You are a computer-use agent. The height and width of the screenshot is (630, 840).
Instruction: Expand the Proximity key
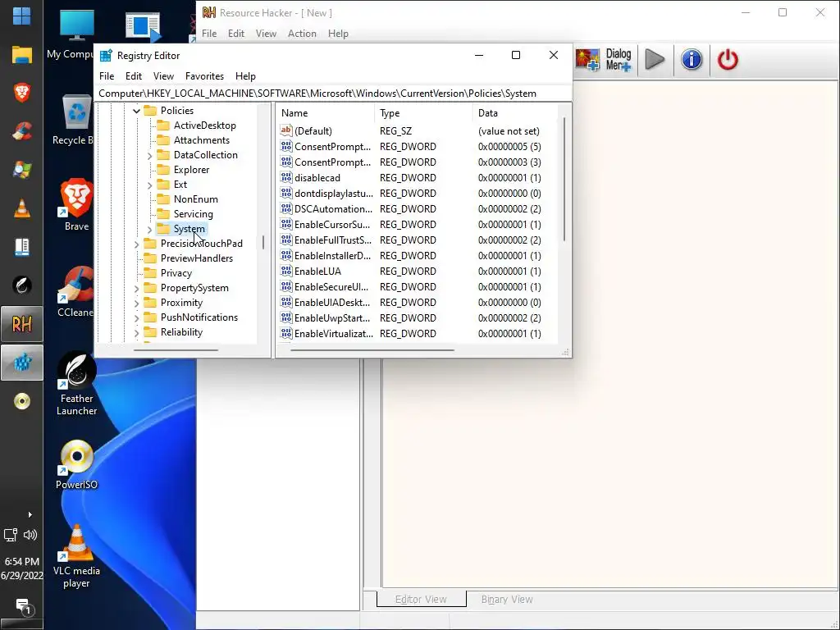[137, 304]
